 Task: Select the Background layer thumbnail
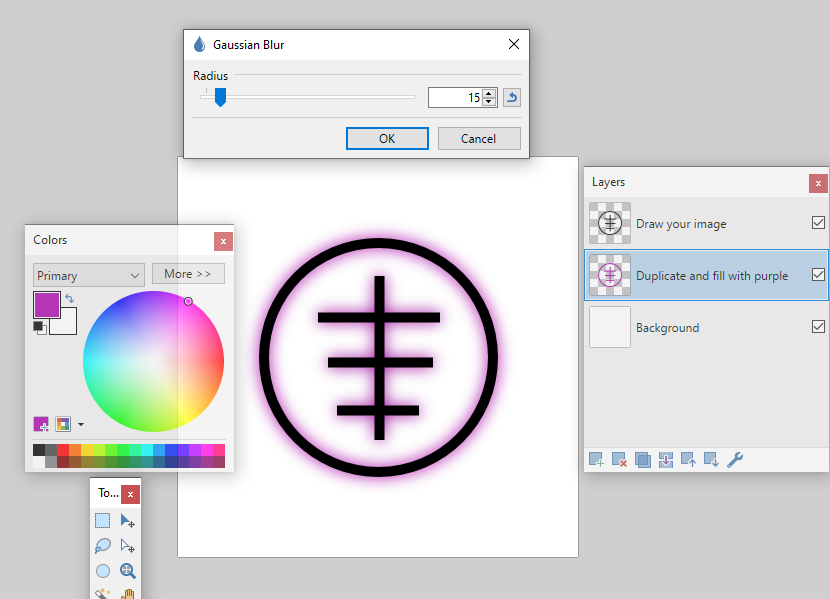[x=610, y=326]
